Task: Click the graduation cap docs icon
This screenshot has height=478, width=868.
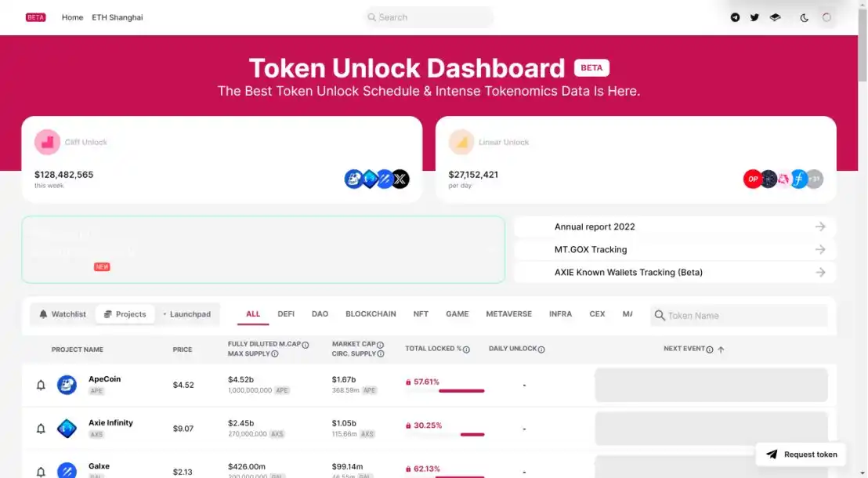Action: click(775, 17)
